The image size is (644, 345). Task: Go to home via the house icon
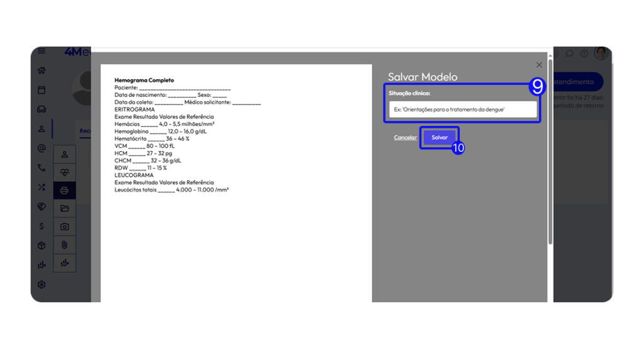[x=42, y=71]
